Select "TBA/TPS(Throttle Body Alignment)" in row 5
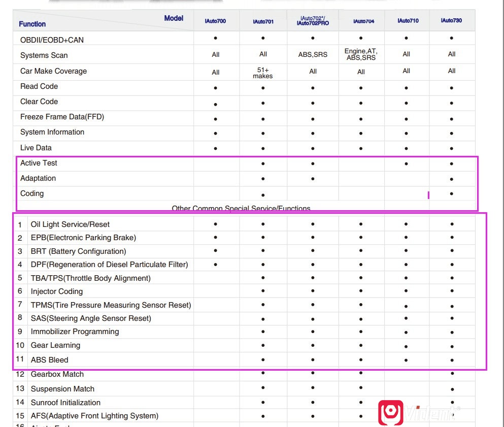 91,278
